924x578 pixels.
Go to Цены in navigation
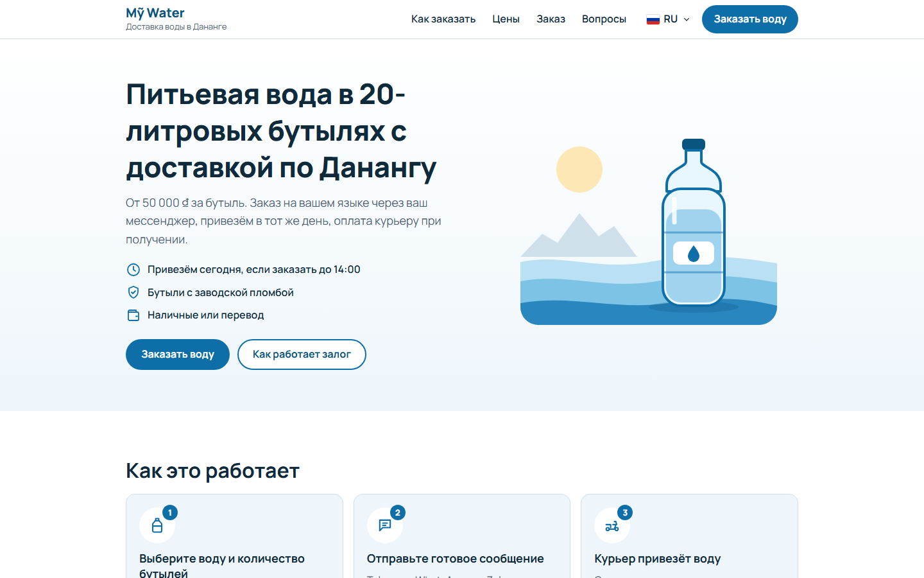[x=506, y=19]
